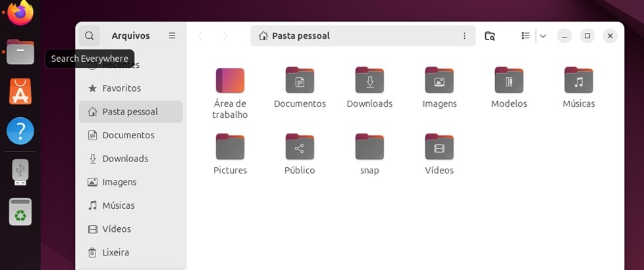This screenshot has width=644, height=270.
Task: Open the Downloads folder icon
Action: coord(369,80)
